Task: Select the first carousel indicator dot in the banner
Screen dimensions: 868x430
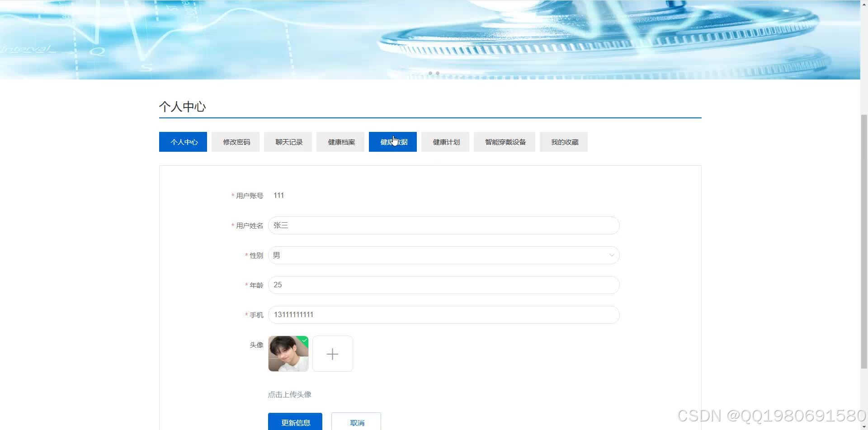Action: click(430, 73)
